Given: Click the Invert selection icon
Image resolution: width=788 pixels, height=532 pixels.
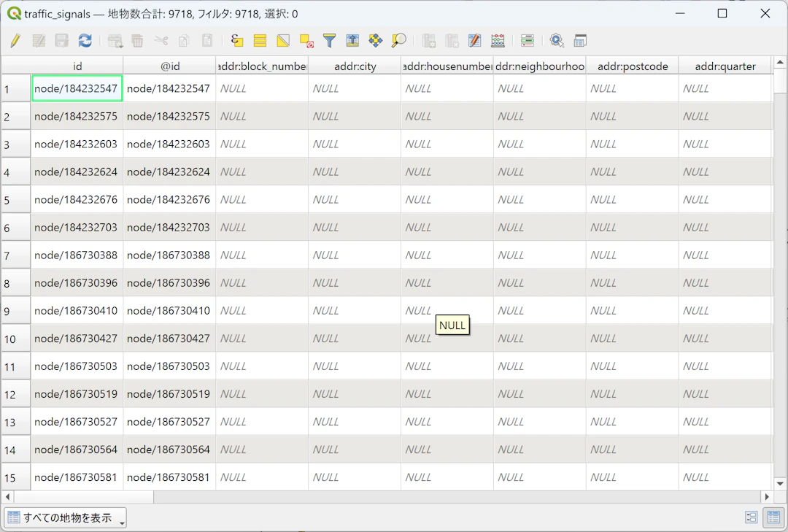Looking at the screenshot, I should click(x=283, y=41).
